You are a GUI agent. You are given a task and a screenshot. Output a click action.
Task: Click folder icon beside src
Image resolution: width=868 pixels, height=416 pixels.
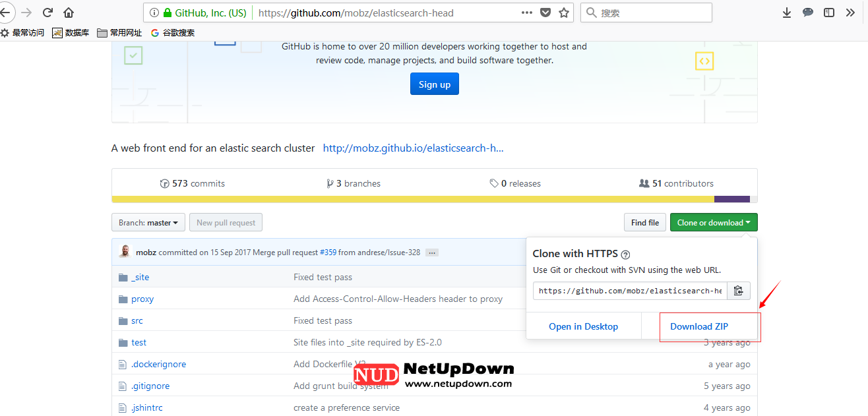pos(123,321)
